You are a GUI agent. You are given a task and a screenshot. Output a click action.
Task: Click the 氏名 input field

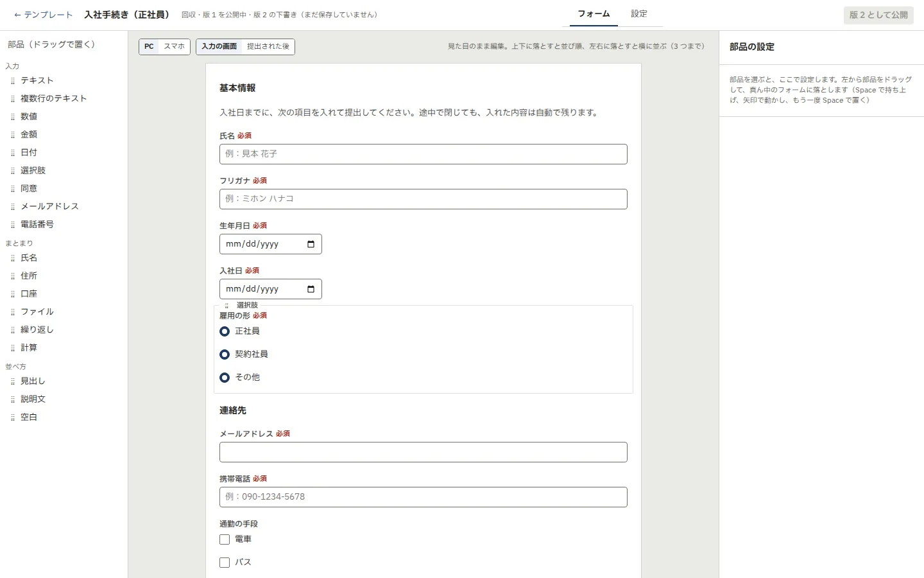tap(424, 154)
